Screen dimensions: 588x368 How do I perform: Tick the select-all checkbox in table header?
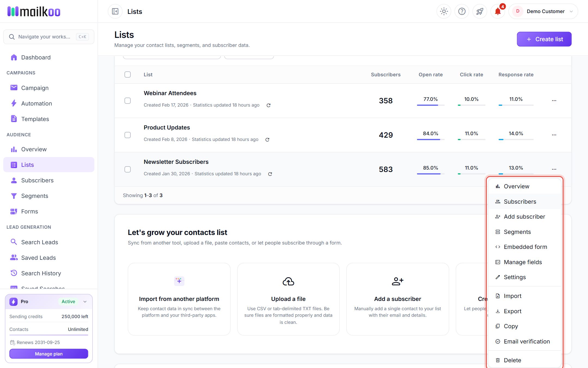coord(127,74)
